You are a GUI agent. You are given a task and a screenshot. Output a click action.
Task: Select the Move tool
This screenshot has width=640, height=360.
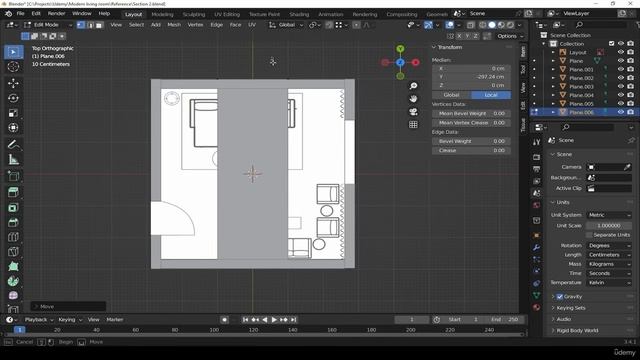pos(13,83)
